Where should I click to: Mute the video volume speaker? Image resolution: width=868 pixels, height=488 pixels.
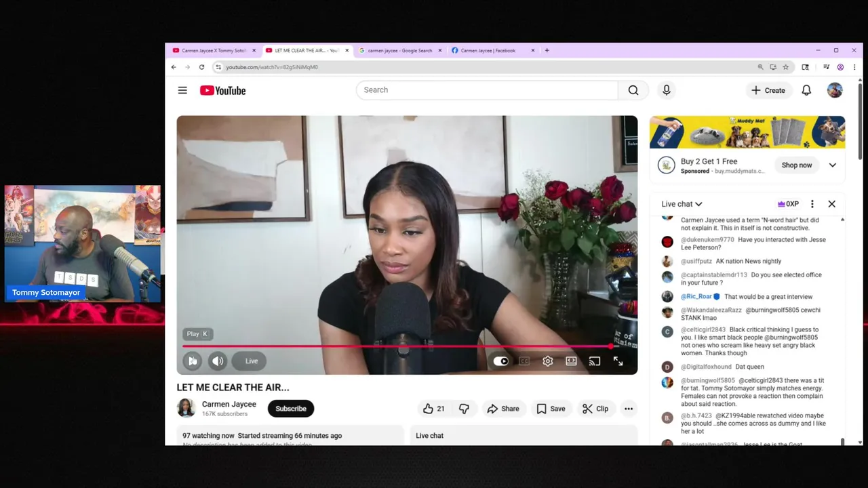pyautogui.click(x=218, y=361)
